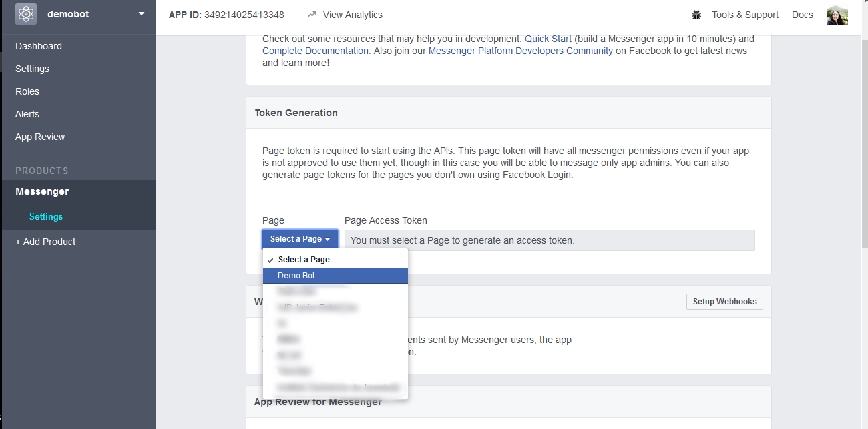The width and height of the screenshot is (868, 429).
Task: Open Messenger Platform Developers Community link
Action: (521, 51)
